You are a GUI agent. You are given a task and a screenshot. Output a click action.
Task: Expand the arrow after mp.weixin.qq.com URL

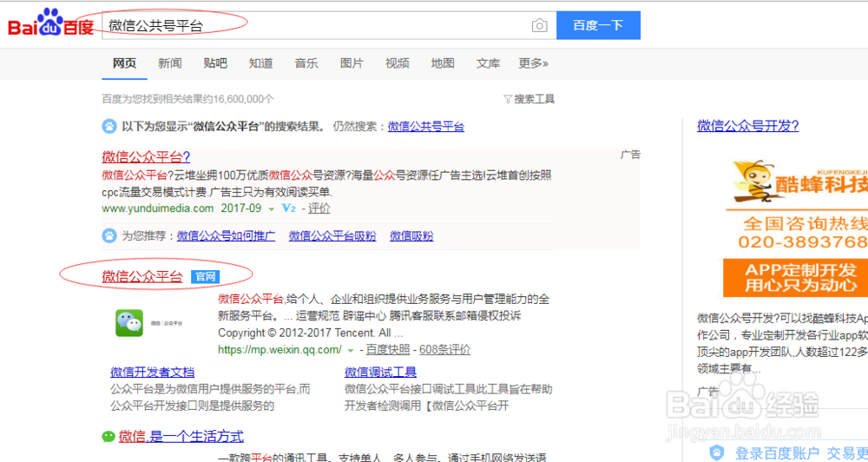click(x=350, y=351)
